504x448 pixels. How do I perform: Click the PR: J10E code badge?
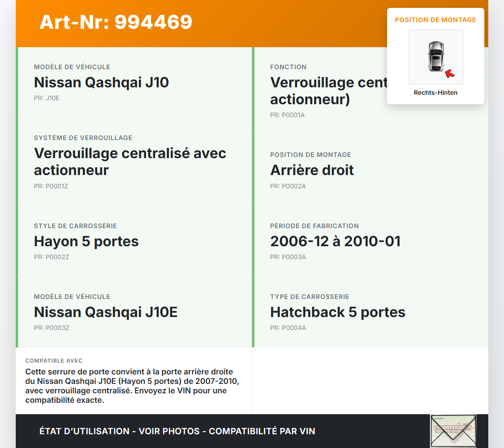(47, 98)
